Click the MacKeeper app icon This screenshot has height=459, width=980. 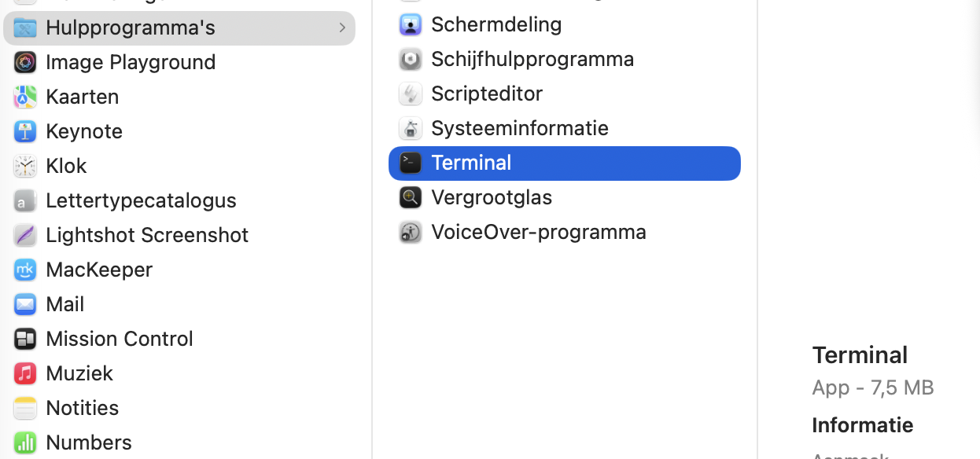[24, 269]
